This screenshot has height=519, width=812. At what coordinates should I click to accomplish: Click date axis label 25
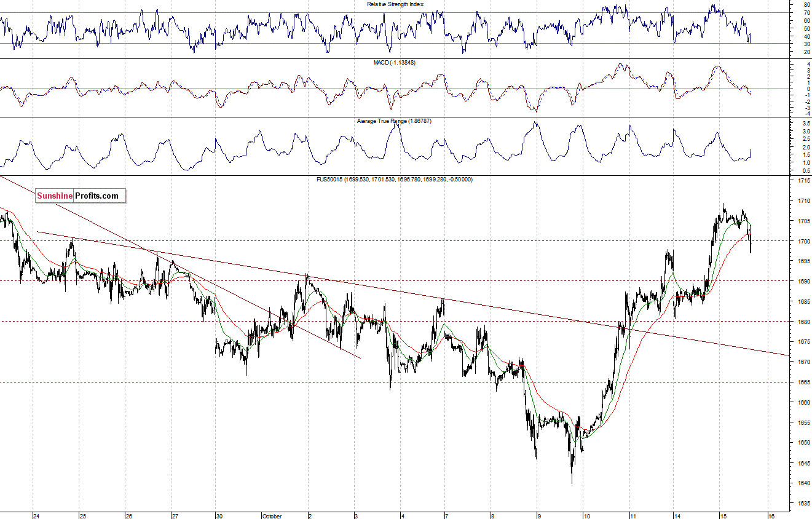pos(82,516)
